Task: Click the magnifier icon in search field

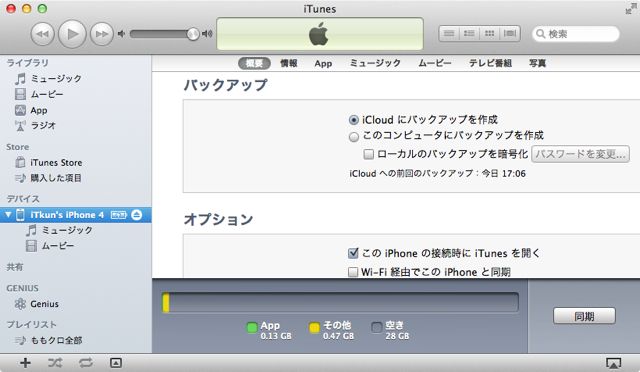Action: point(540,34)
